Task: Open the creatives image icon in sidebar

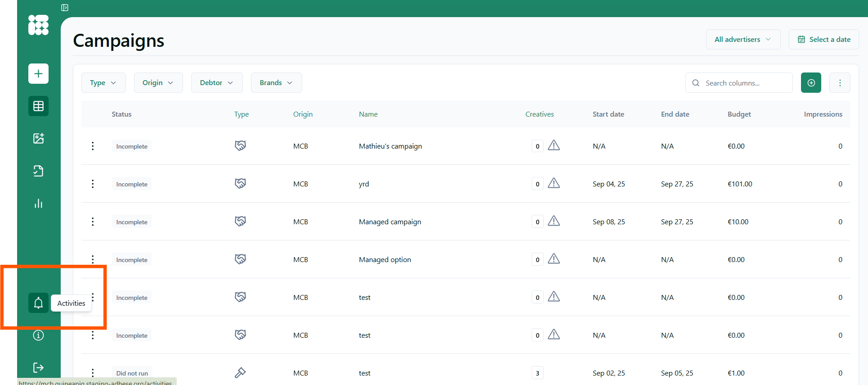Action: click(38, 138)
